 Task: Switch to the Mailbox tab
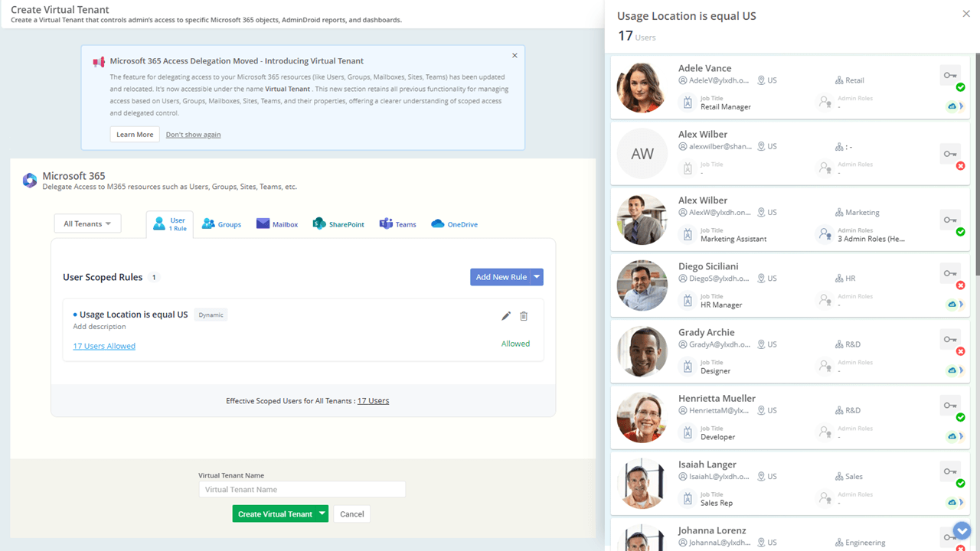pyautogui.click(x=277, y=224)
